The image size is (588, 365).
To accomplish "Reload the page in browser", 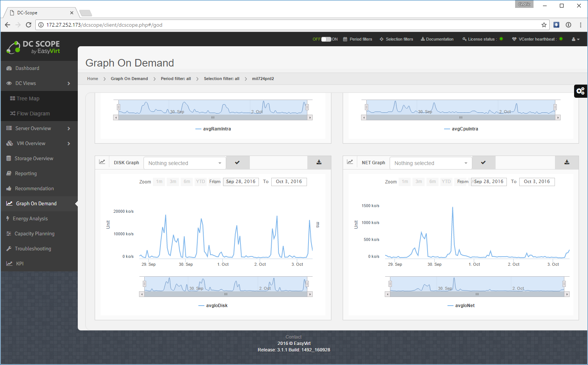I will click(29, 25).
